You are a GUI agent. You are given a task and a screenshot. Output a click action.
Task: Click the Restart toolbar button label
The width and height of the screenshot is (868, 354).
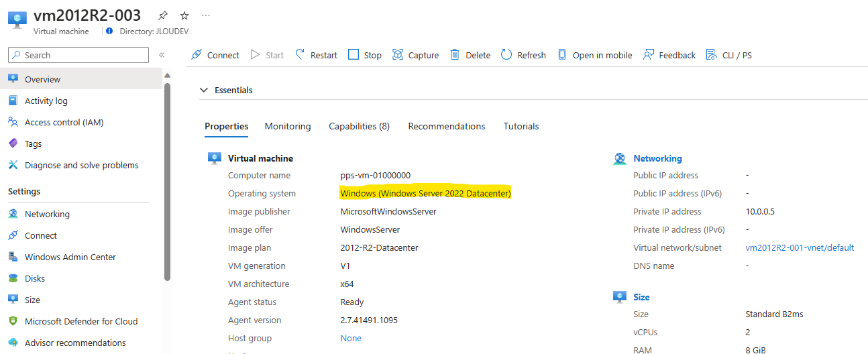pyautogui.click(x=324, y=55)
